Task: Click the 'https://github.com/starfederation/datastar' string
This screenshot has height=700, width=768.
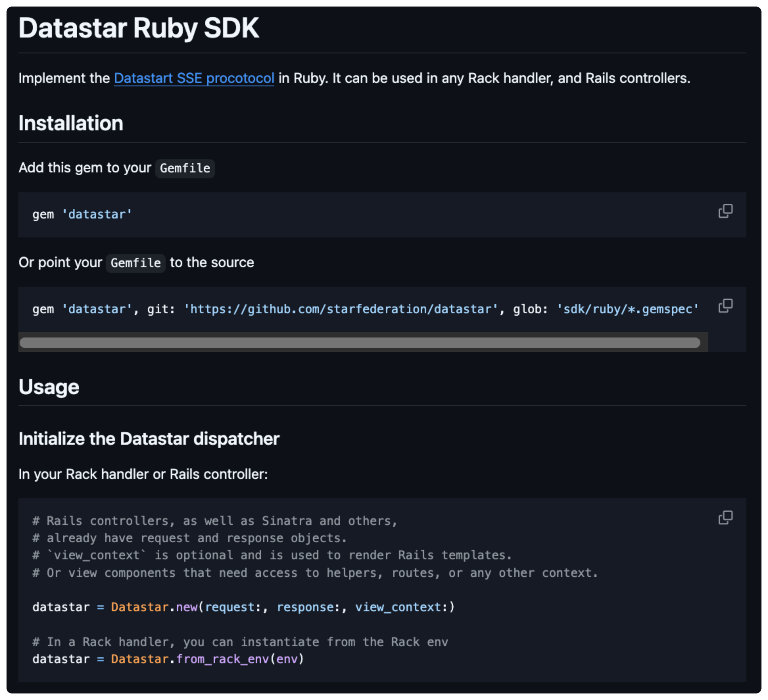Action: [341, 309]
